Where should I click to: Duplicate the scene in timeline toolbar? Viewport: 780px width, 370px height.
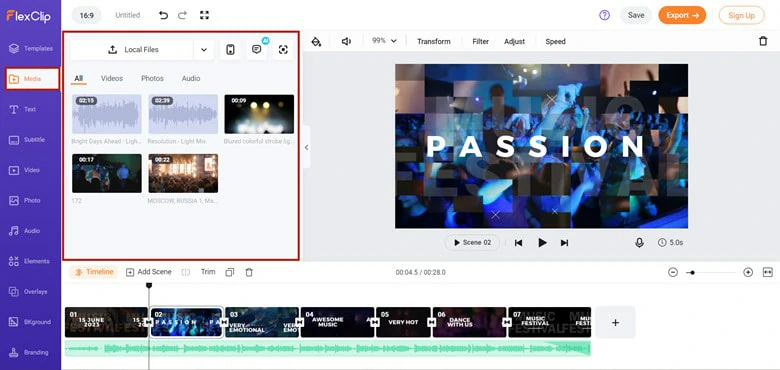[x=229, y=272]
